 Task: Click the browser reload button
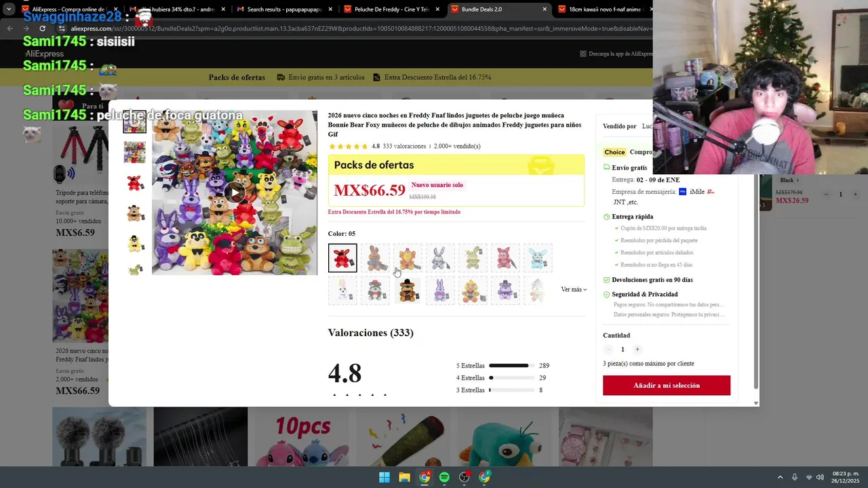[x=42, y=28]
